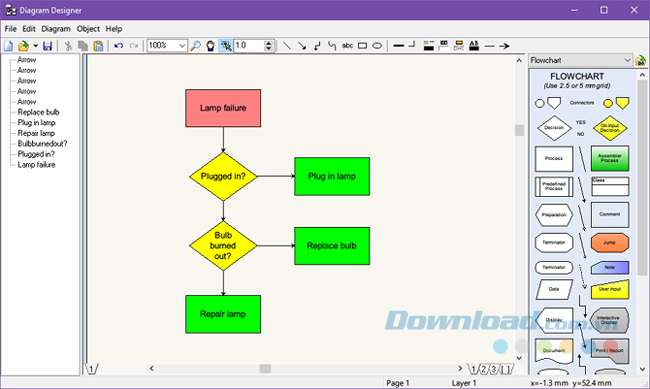Expand the recent files arrow beside Open
The height and width of the screenshot is (389, 650).
click(x=36, y=46)
